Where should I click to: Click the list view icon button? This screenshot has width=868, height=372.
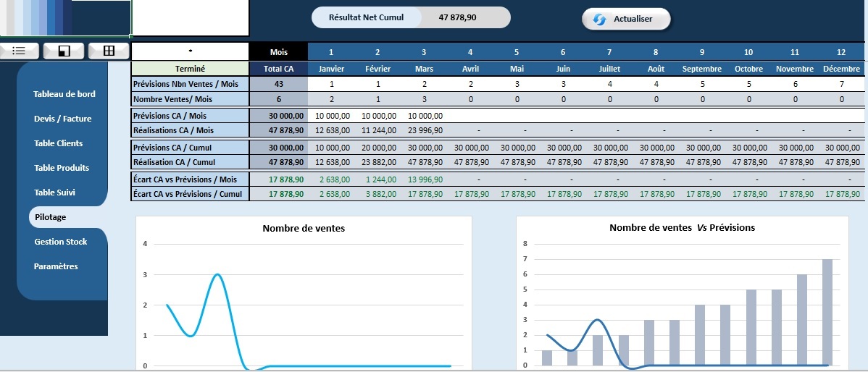(20, 51)
